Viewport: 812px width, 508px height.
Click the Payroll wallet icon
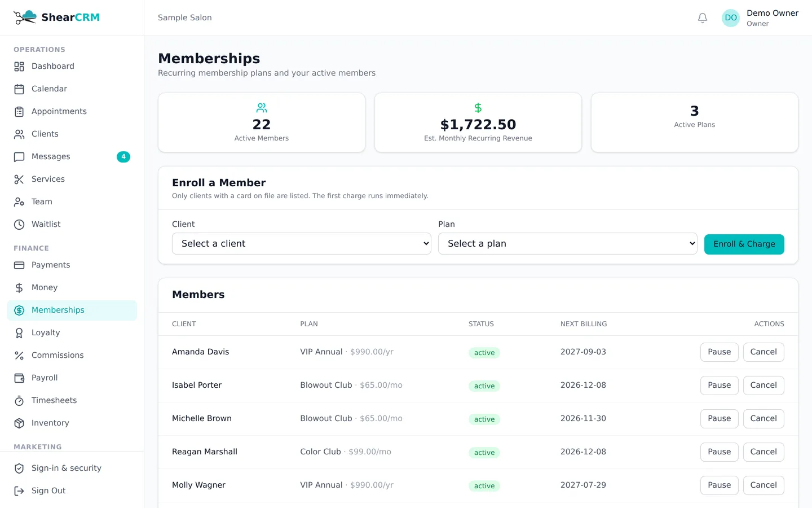(19, 378)
